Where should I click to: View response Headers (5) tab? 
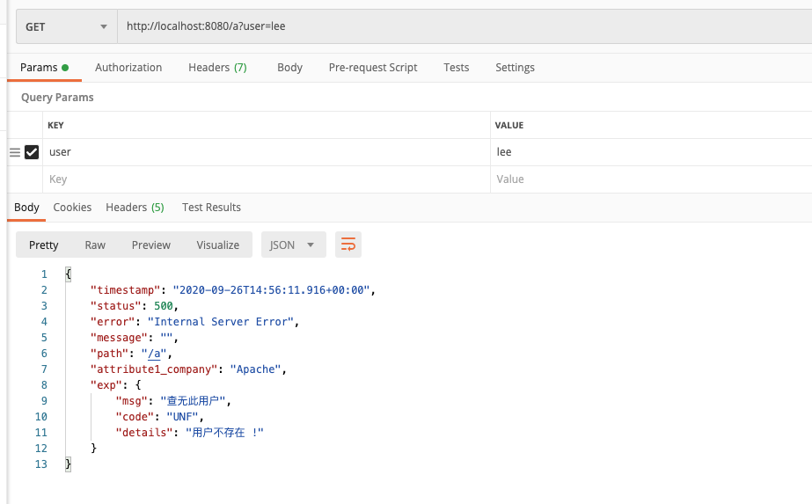tap(135, 208)
